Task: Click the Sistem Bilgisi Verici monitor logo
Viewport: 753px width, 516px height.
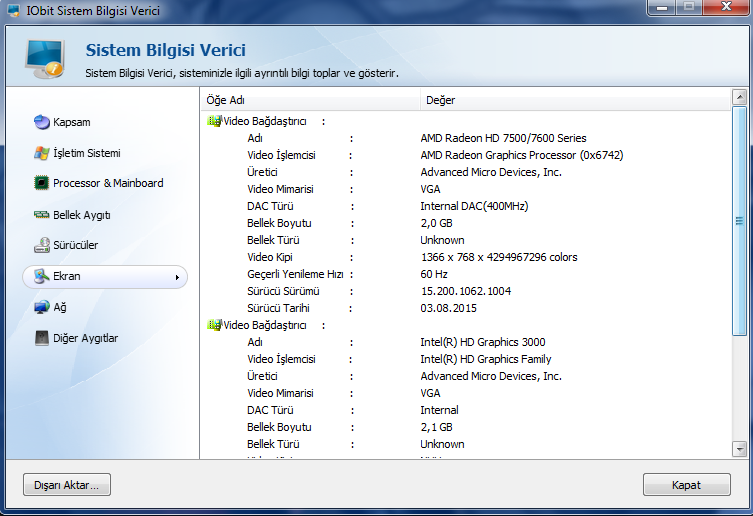Action: coord(45,59)
